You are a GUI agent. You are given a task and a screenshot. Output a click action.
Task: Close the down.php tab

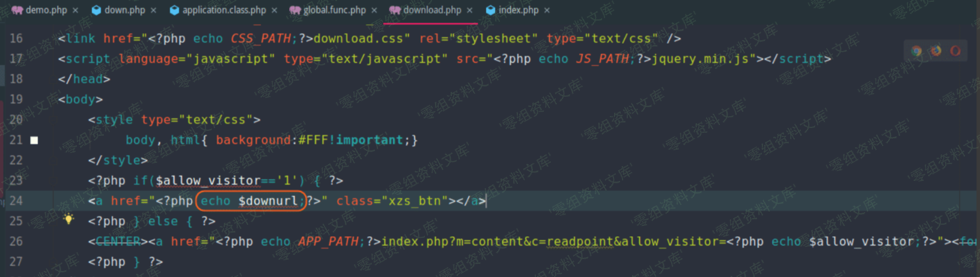154,10
